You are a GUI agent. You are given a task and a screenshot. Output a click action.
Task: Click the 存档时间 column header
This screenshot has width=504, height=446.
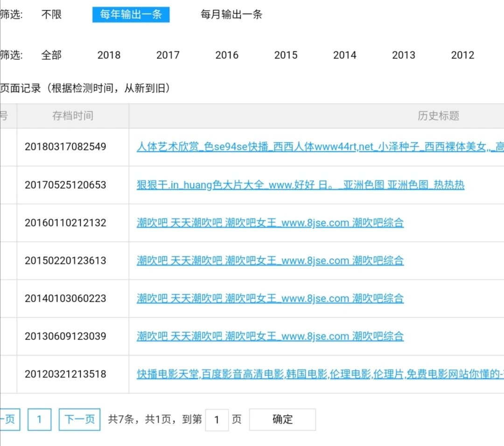(73, 116)
